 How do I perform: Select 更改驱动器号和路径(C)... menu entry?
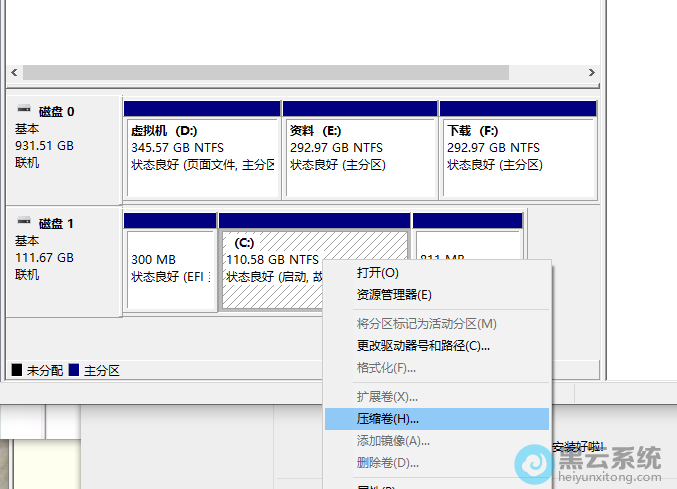pos(423,346)
